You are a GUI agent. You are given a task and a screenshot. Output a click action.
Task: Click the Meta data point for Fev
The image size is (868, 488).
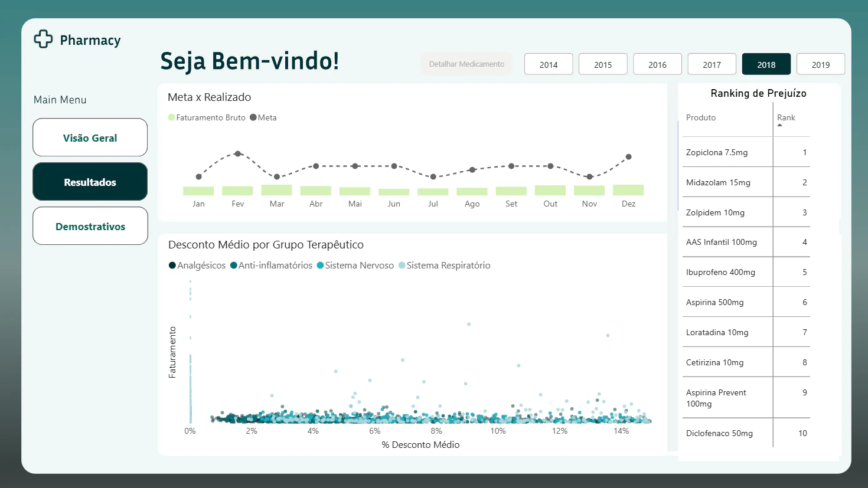coord(237,153)
